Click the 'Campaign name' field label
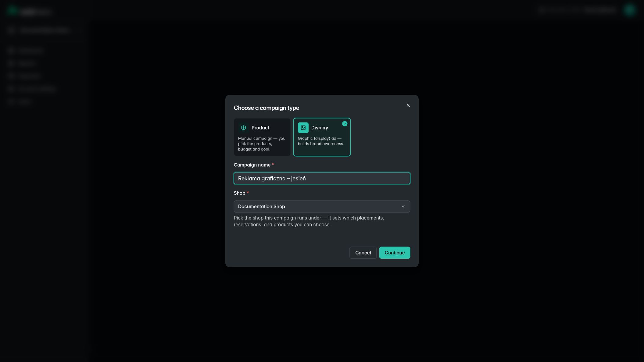Screen dimensions: 644x362 252,165
